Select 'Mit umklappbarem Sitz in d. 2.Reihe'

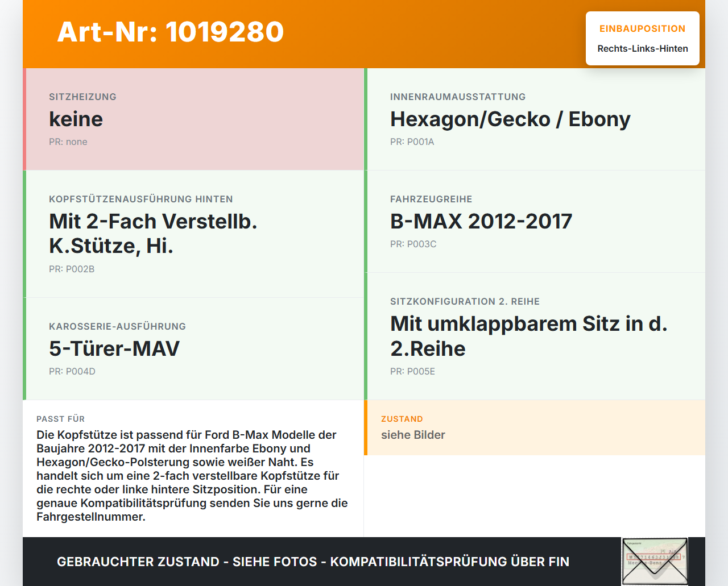pyautogui.click(x=529, y=336)
